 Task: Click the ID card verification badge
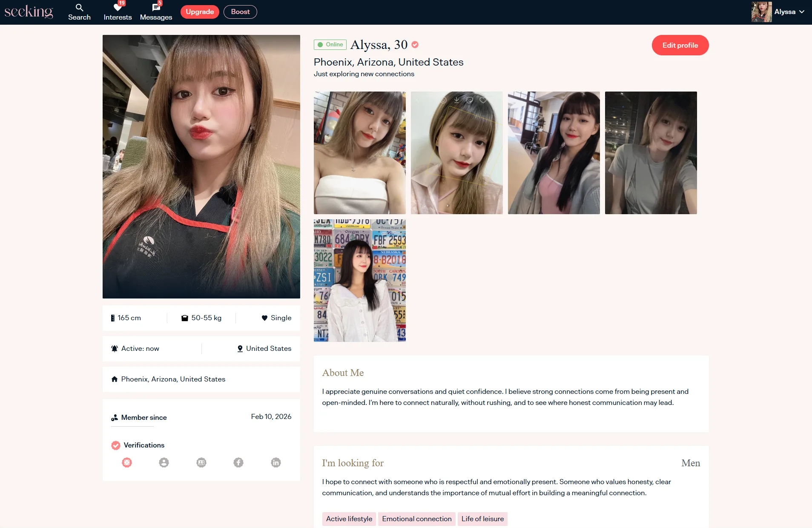tap(201, 462)
